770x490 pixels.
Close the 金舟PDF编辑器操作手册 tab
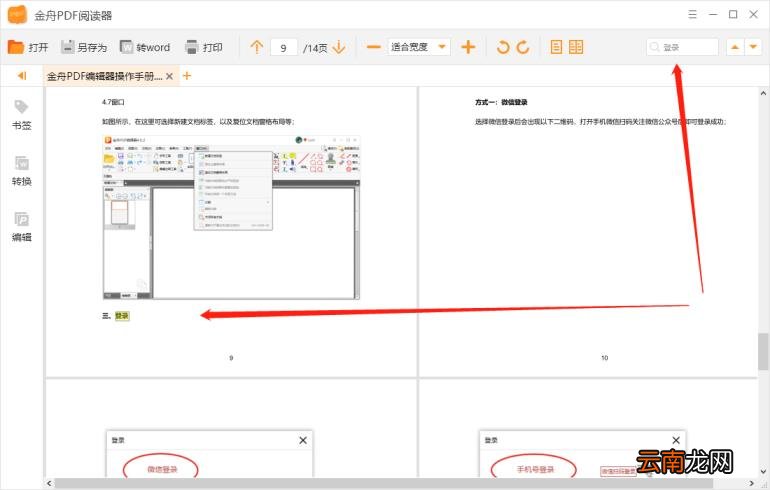pyautogui.click(x=169, y=76)
